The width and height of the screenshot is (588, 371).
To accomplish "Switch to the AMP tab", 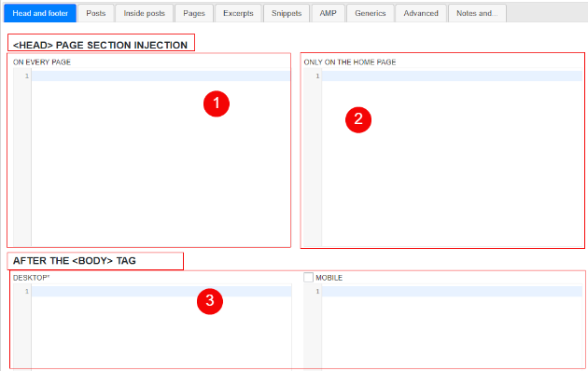I will click(328, 13).
